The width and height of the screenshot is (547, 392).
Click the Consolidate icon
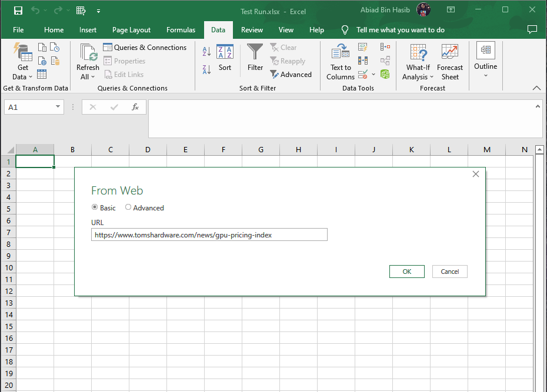(385, 46)
